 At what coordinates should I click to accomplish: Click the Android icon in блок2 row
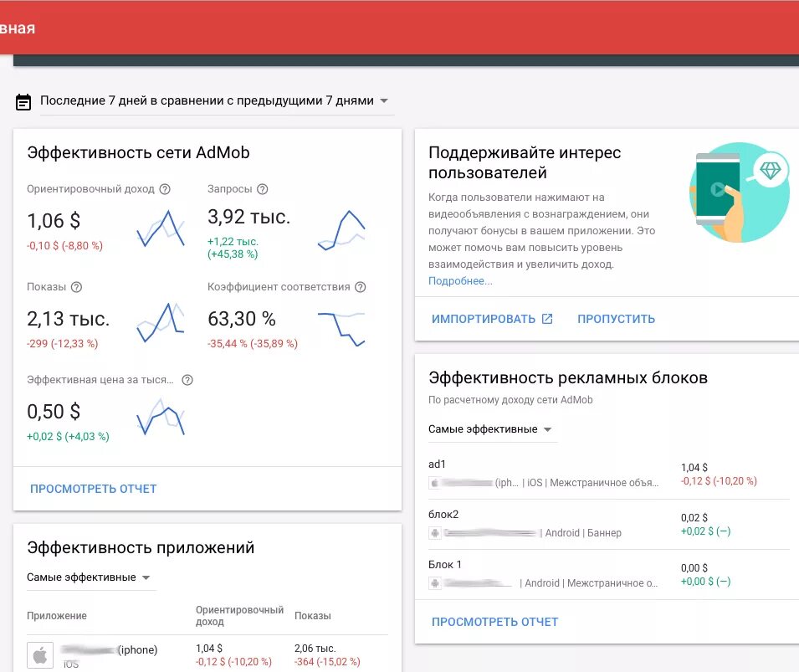coord(435,533)
